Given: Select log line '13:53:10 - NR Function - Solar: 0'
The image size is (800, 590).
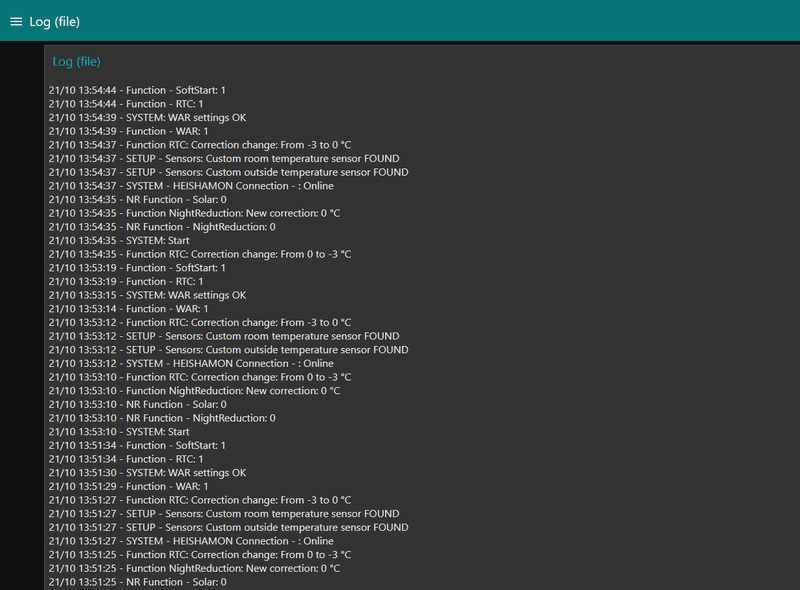Looking at the screenshot, I should 138,405.
